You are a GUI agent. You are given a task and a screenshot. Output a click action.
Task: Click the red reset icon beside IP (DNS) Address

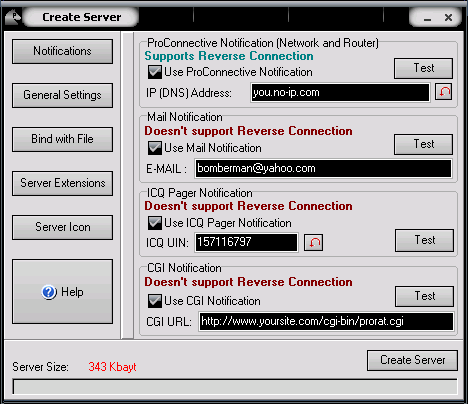(x=444, y=92)
